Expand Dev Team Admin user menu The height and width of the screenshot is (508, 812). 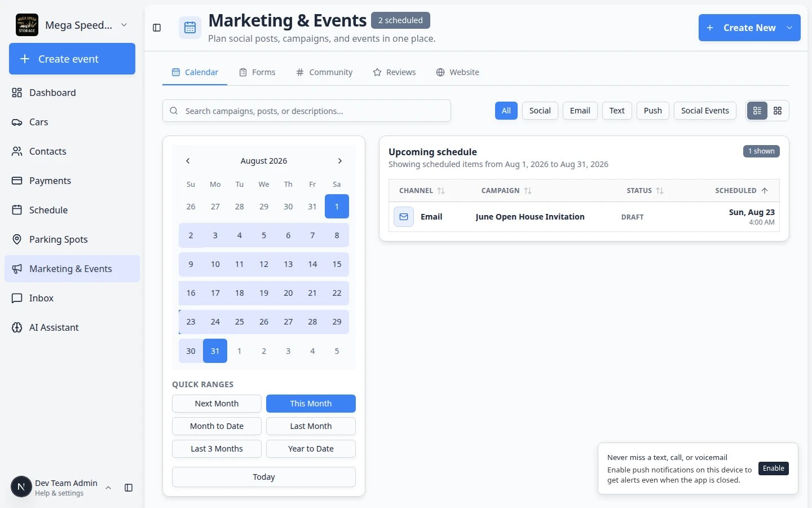[61, 488]
